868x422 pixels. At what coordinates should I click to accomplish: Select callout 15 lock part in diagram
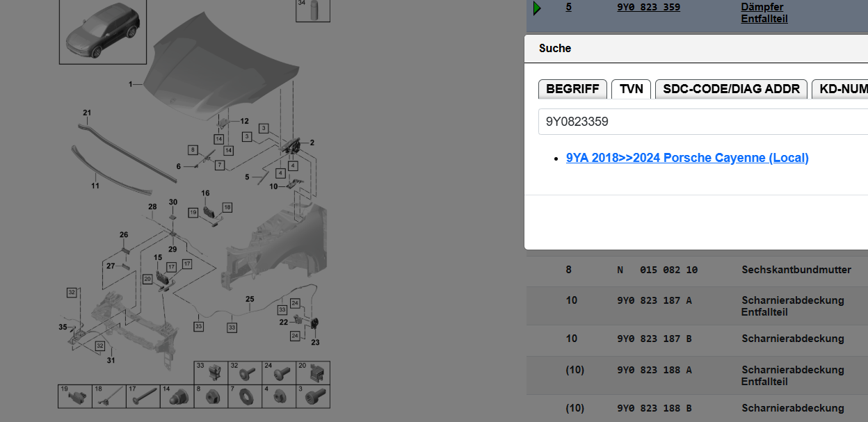158,257
